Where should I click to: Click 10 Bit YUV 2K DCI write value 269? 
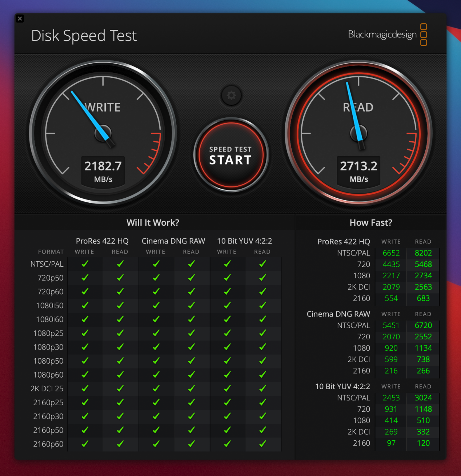tap(391, 432)
